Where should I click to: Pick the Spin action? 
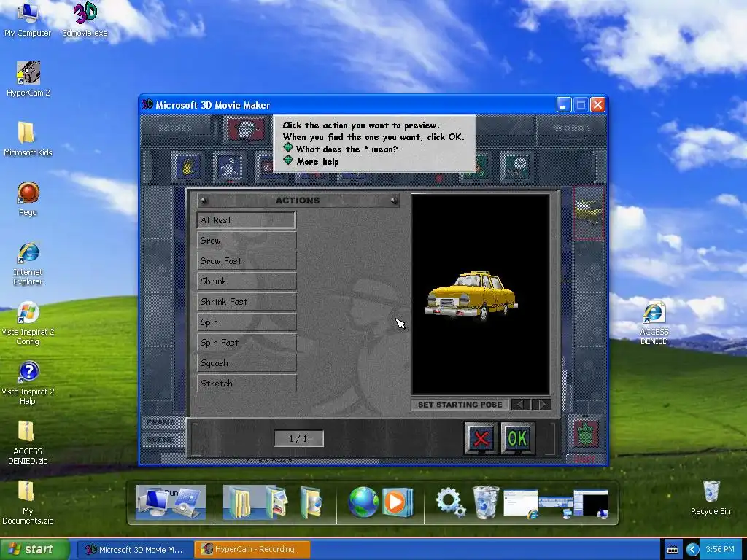click(x=247, y=322)
